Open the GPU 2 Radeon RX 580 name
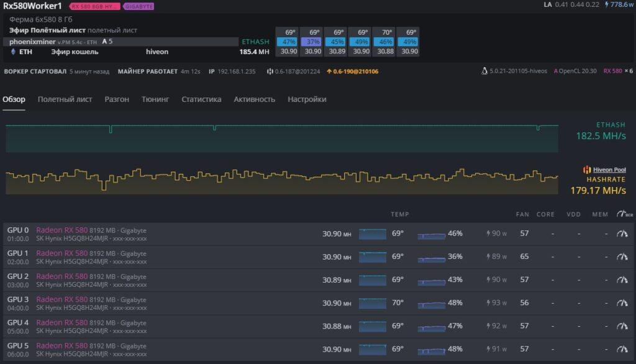636x364 pixels. (61, 276)
